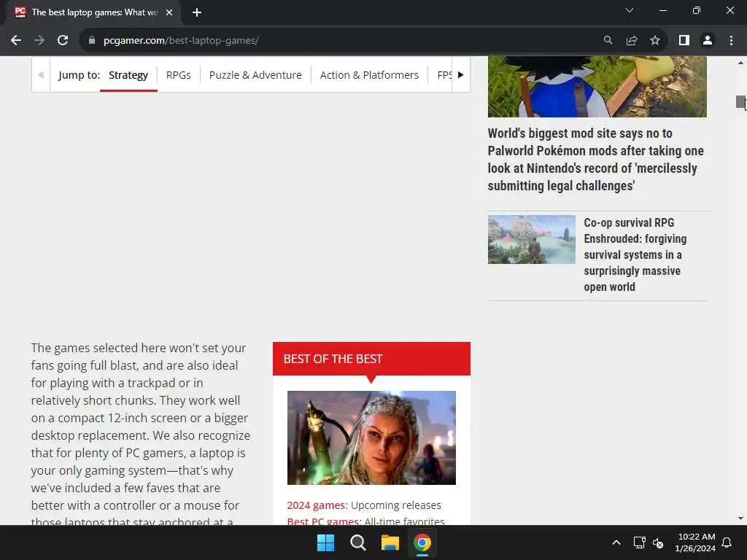Open the tab search chevron in the title bar
This screenshot has height=560, width=747.
pyautogui.click(x=630, y=10)
